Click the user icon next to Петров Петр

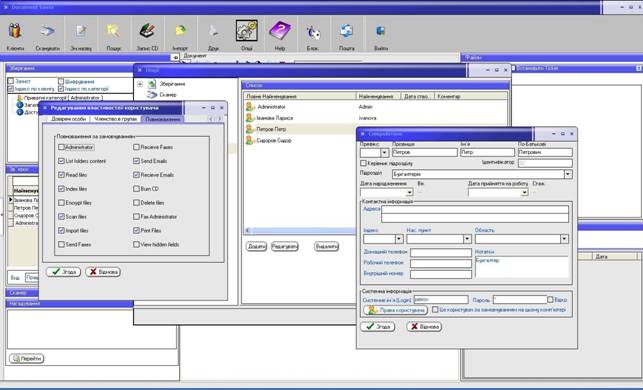[x=250, y=129]
